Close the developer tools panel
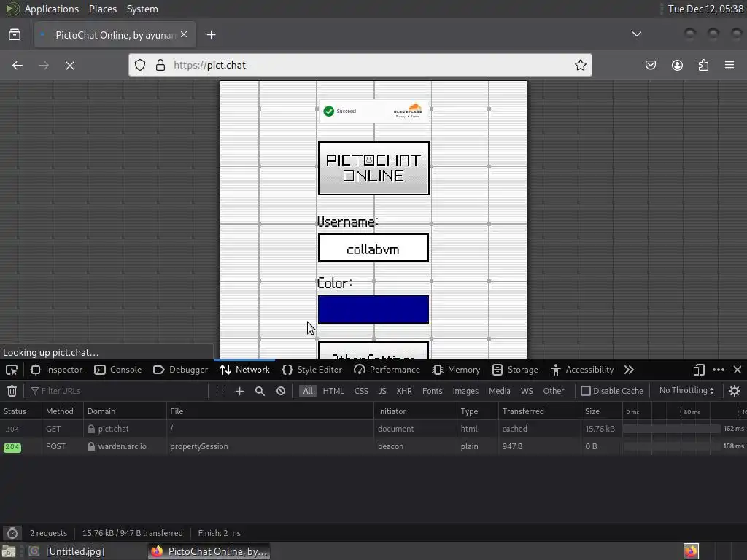The image size is (747, 560). (738, 370)
